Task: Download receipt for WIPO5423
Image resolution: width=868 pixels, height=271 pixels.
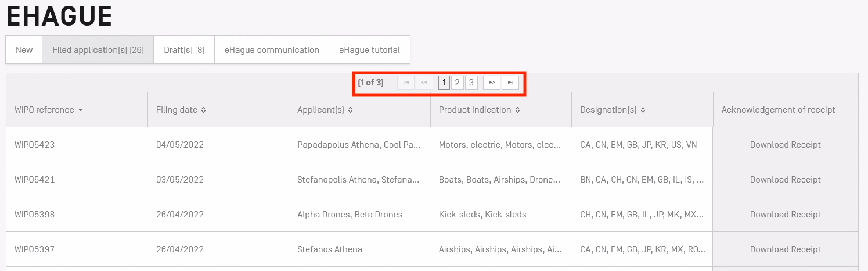Action: point(785,145)
